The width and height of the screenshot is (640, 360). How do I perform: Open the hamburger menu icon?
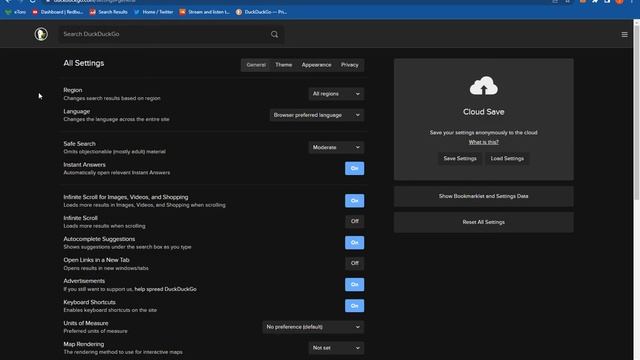(624, 35)
